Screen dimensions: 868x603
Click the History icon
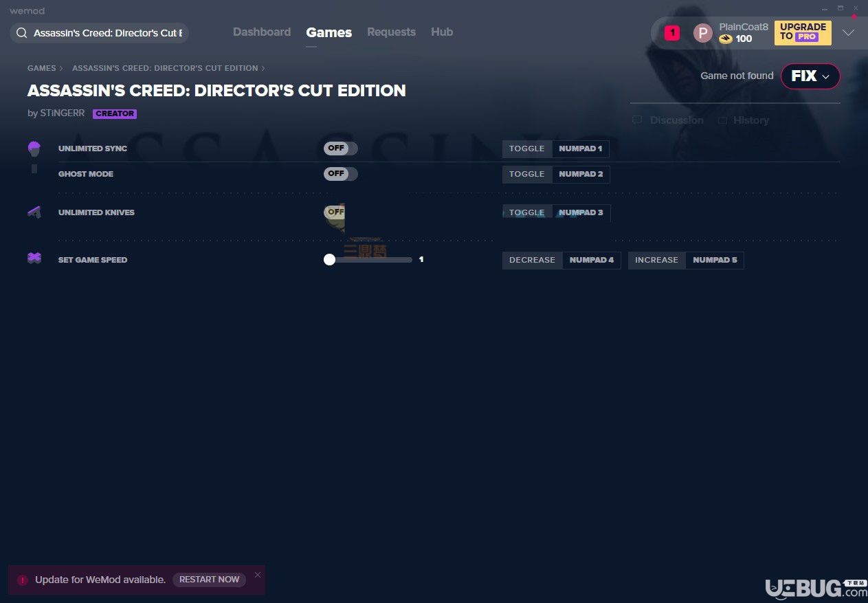[x=722, y=120]
